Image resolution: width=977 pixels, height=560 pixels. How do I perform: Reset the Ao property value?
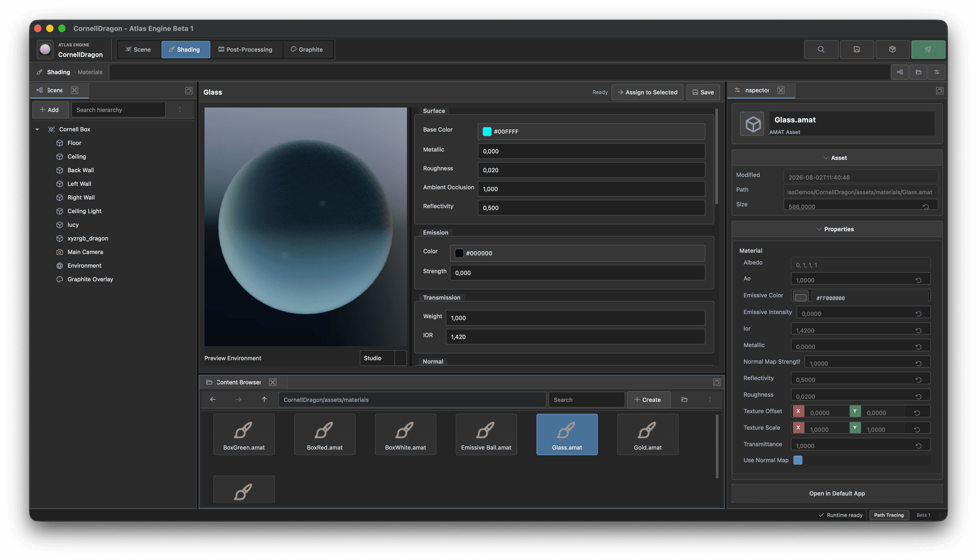point(919,280)
